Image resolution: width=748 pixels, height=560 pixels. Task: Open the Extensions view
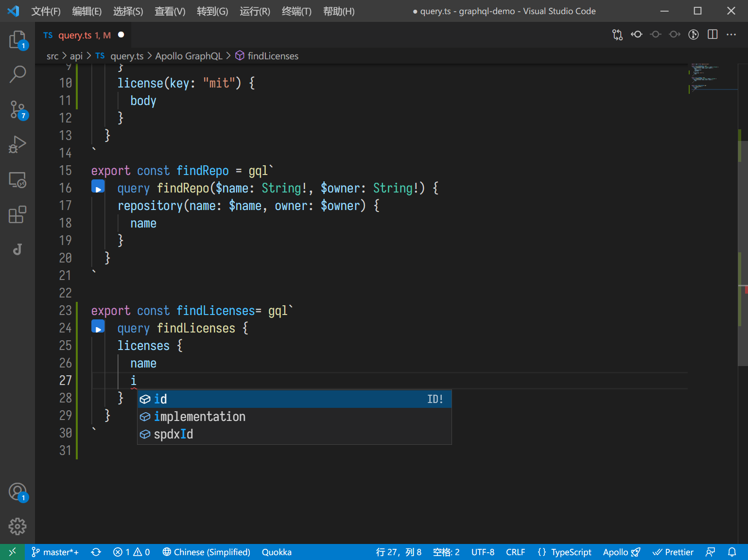pos(17,214)
